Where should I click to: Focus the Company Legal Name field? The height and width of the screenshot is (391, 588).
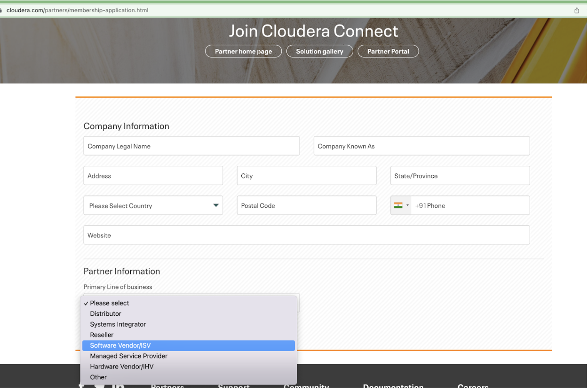(x=191, y=146)
